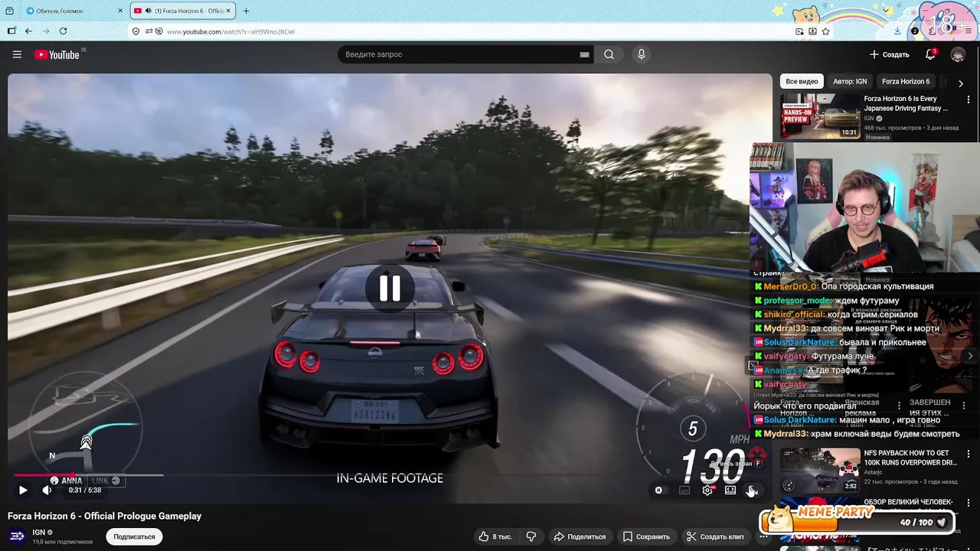This screenshot has width=980, height=551.
Task: Open the tab archive icon in tab bar
Action: click(9, 11)
